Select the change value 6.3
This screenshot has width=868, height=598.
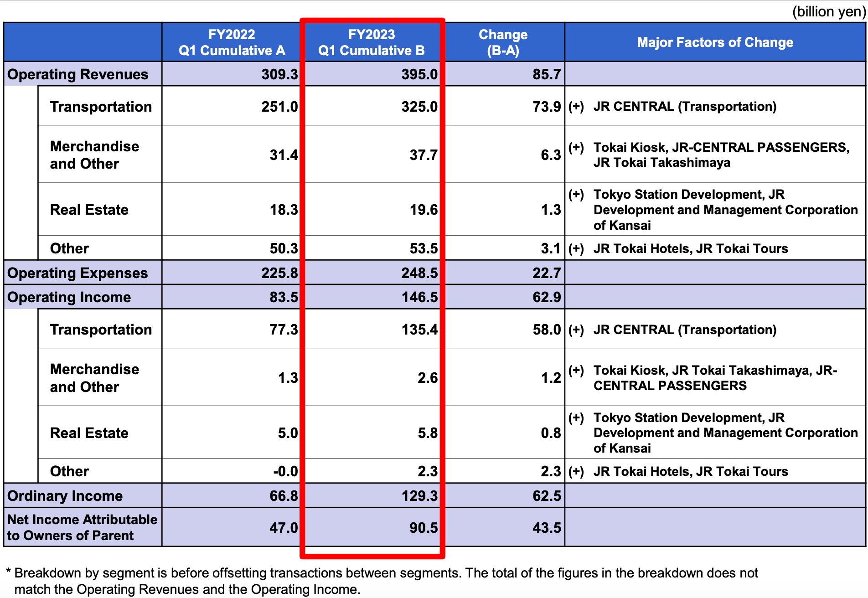click(x=551, y=155)
